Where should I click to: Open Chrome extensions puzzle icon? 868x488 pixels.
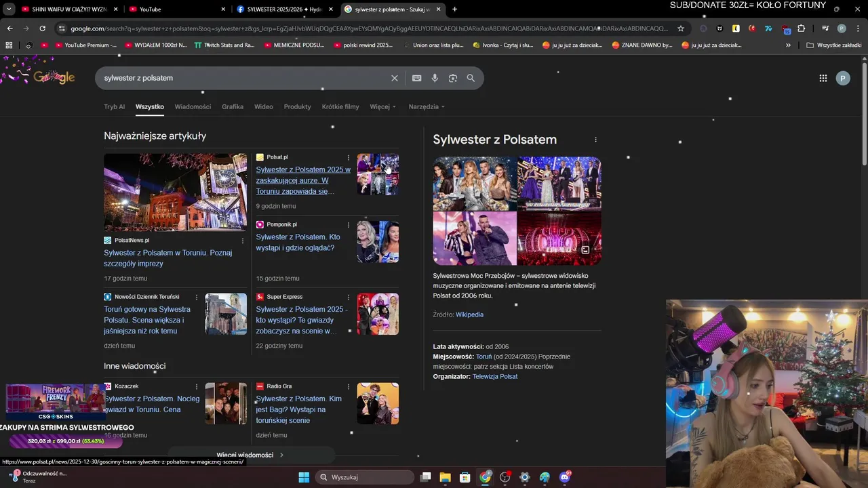tap(801, 28)
